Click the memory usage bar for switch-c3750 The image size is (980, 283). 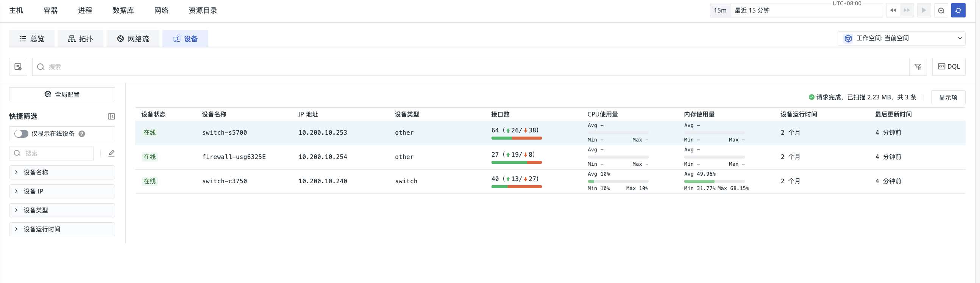[714, 181]
